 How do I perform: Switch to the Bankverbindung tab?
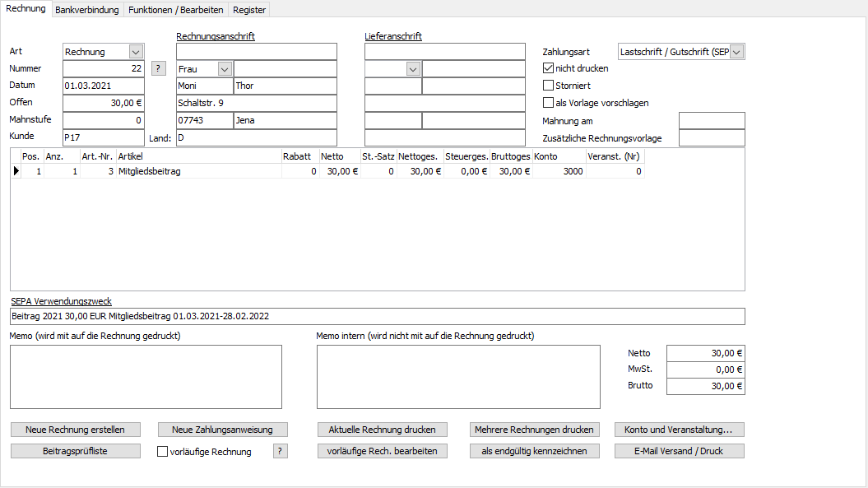87,10
